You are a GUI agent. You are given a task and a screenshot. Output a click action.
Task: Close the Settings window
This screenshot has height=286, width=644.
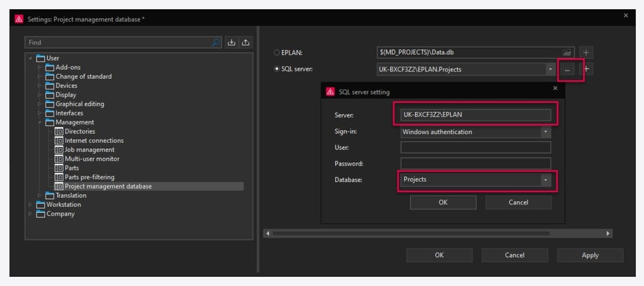[x=626, y=16]
